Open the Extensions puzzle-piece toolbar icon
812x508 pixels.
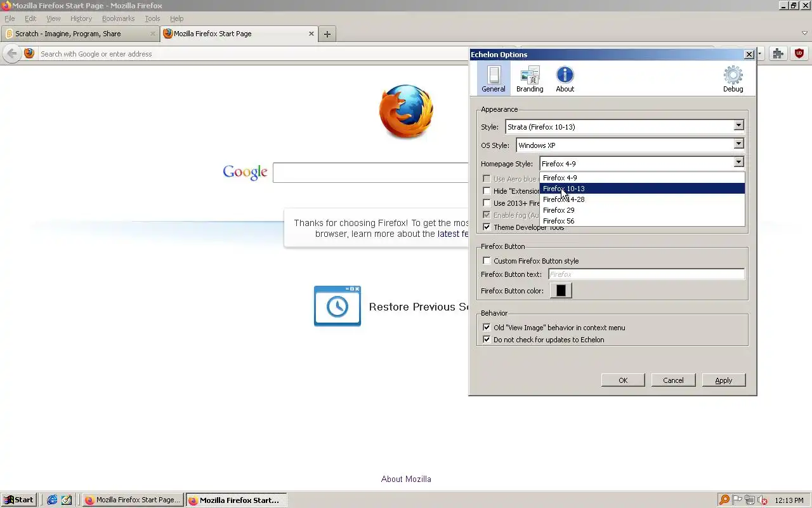778,53
